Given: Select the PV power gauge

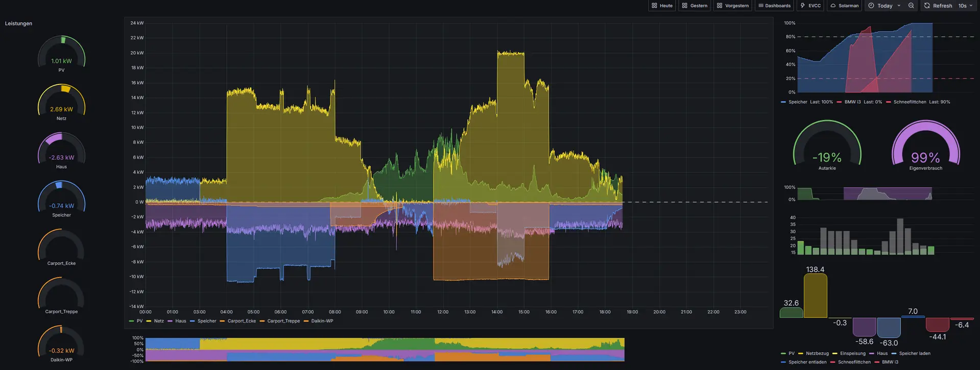Looking at the screenshot, I should pyautogui.click(x=61, y=54).
